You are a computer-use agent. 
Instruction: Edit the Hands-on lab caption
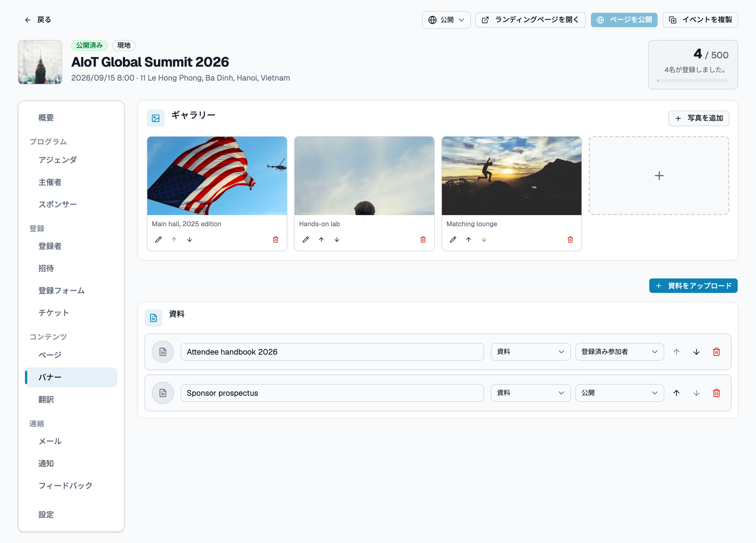coord(306,239)
